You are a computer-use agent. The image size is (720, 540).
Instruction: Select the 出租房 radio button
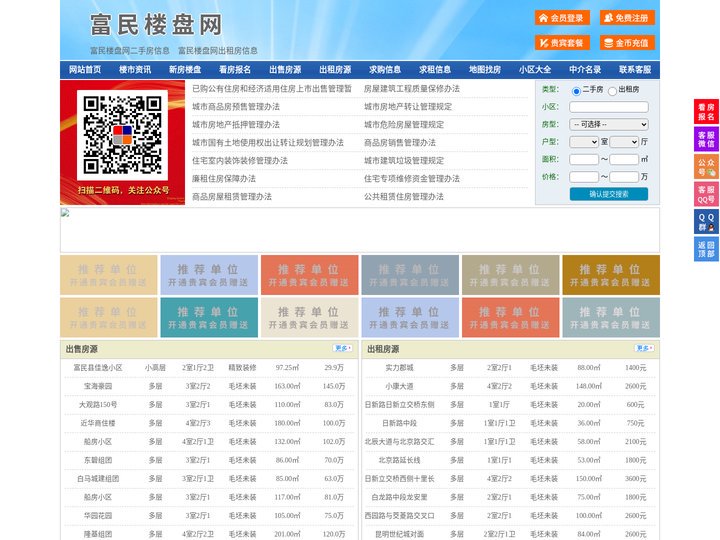click(612, 91)
